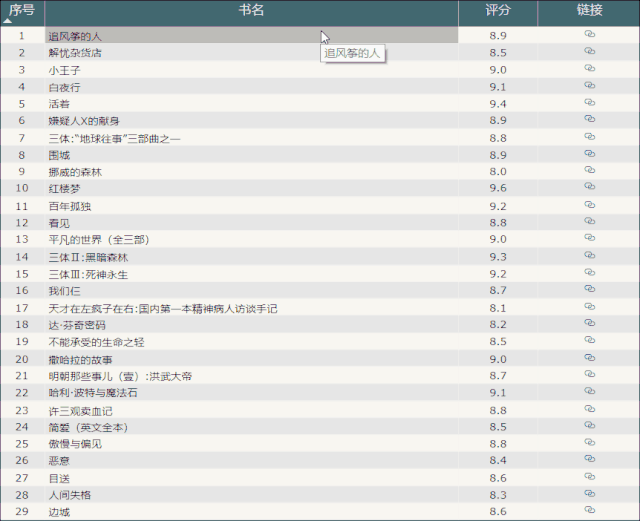Select the book title 我们仨

64,291
